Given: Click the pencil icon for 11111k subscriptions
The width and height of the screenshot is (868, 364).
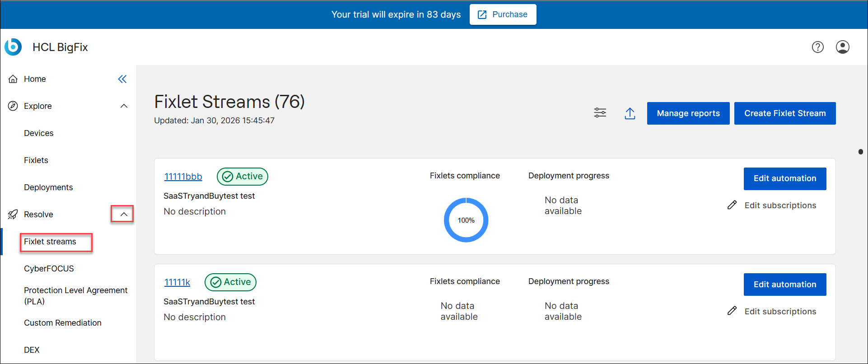Looking at the screenshot, I should (x=732, y=311).
